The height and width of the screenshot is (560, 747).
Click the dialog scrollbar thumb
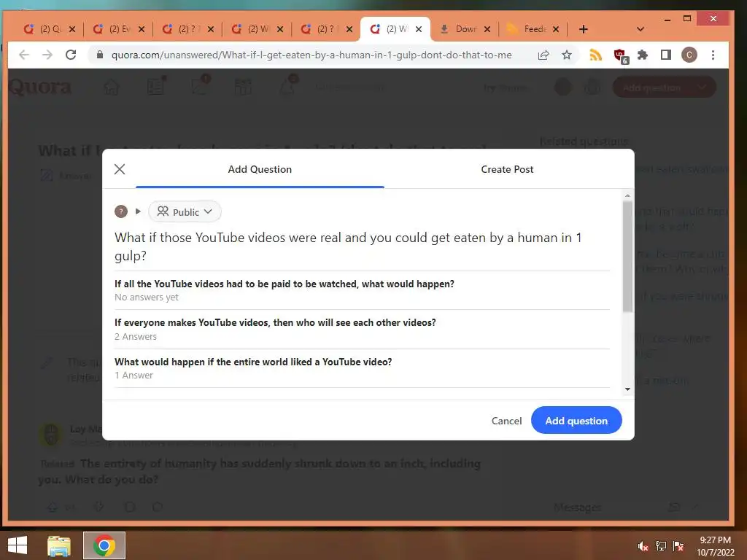tap(627, 257)
